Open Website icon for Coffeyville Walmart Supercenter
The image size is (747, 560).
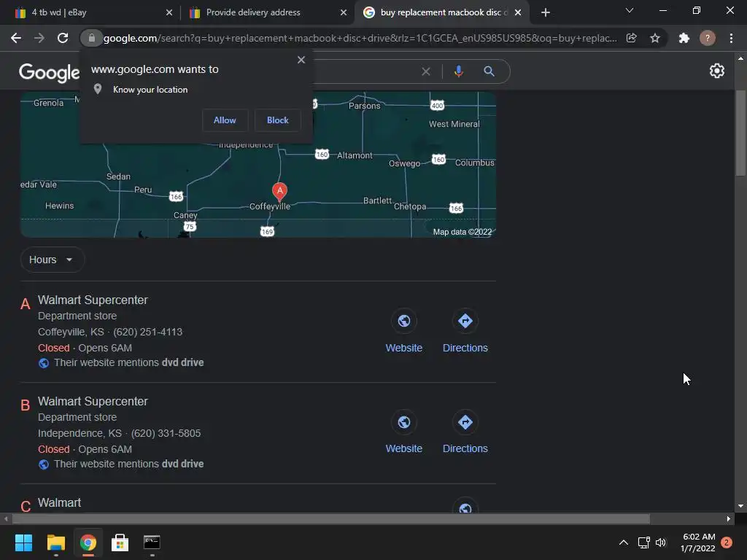[404, 321]
